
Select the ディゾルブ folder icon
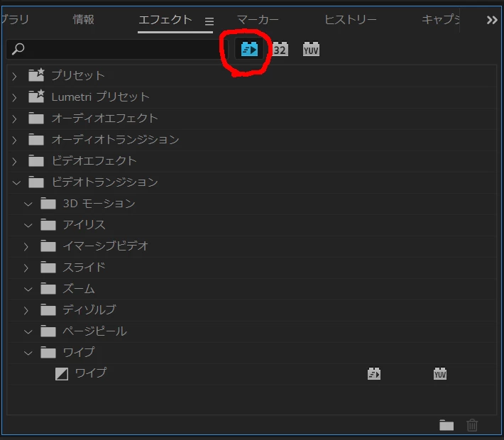[x=48, y=310]
